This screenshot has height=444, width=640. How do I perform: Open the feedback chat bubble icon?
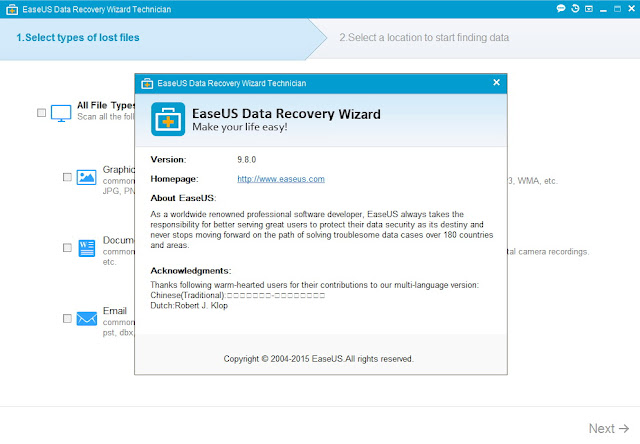pyautogui.click(x=561, y=9)
